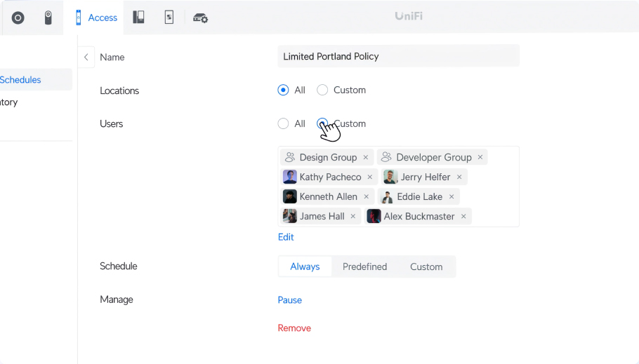Viewport: 639px width, 364px height.
Task: Choose the Predefined schedule option
Action: pos(364,267)
